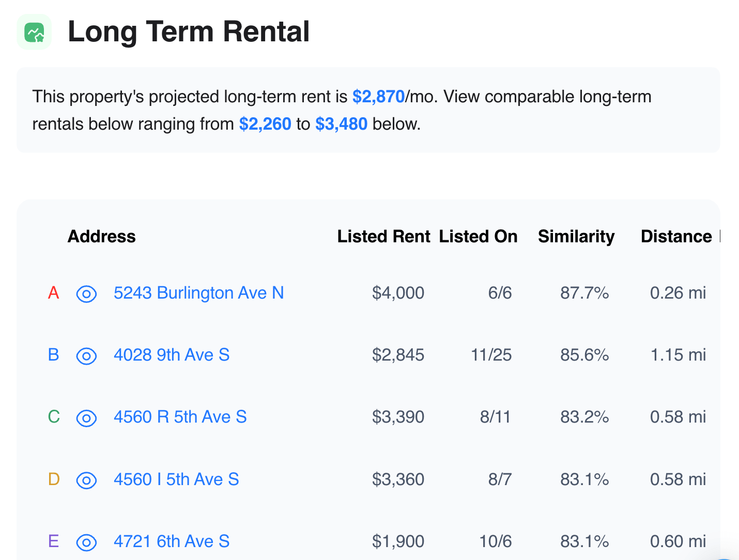Click the red letter A marker
This screenshot has width=739, height=560.
point(53,293)
